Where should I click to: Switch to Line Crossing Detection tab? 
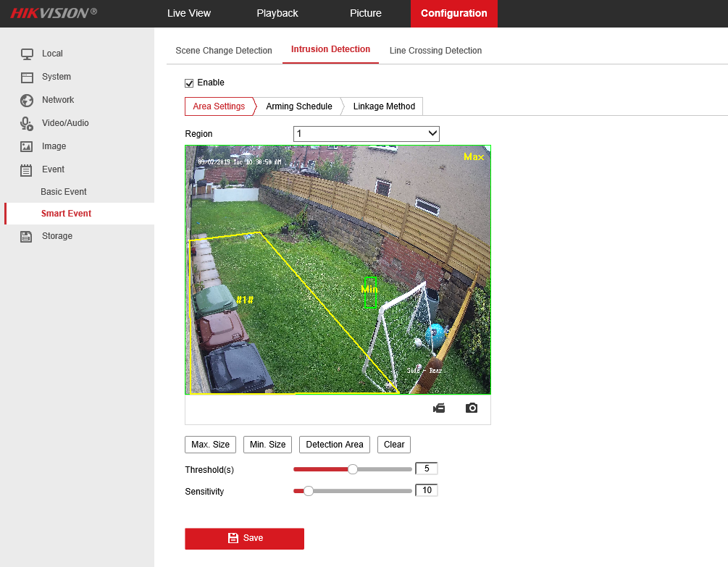click(435, 51)
